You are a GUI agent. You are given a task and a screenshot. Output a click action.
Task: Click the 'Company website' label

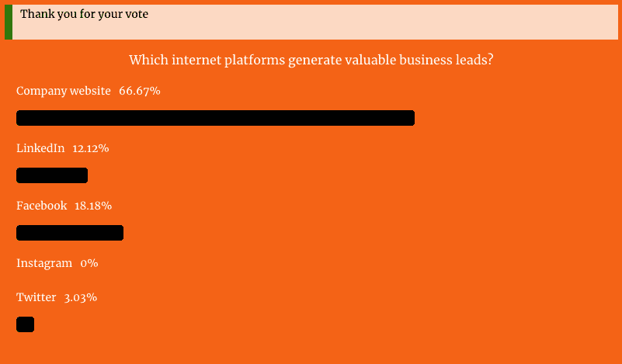tap(64, 91)
